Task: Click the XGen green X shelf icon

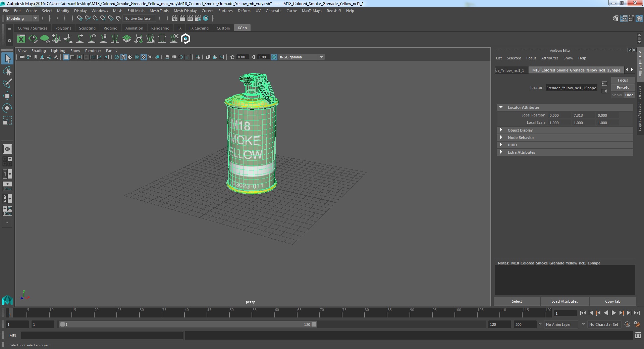Action: coord(21,39)
